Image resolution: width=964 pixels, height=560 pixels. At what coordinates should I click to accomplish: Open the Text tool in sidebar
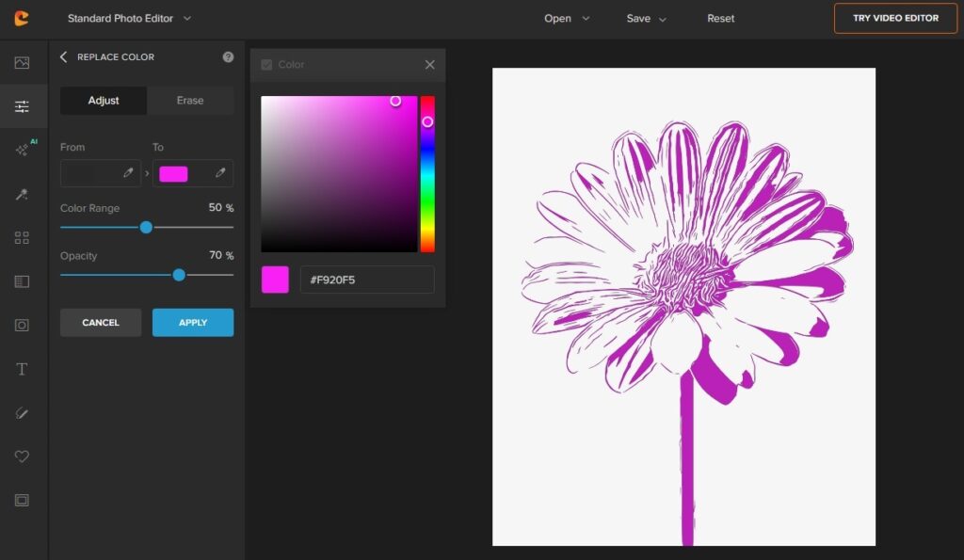click(22, 368)
